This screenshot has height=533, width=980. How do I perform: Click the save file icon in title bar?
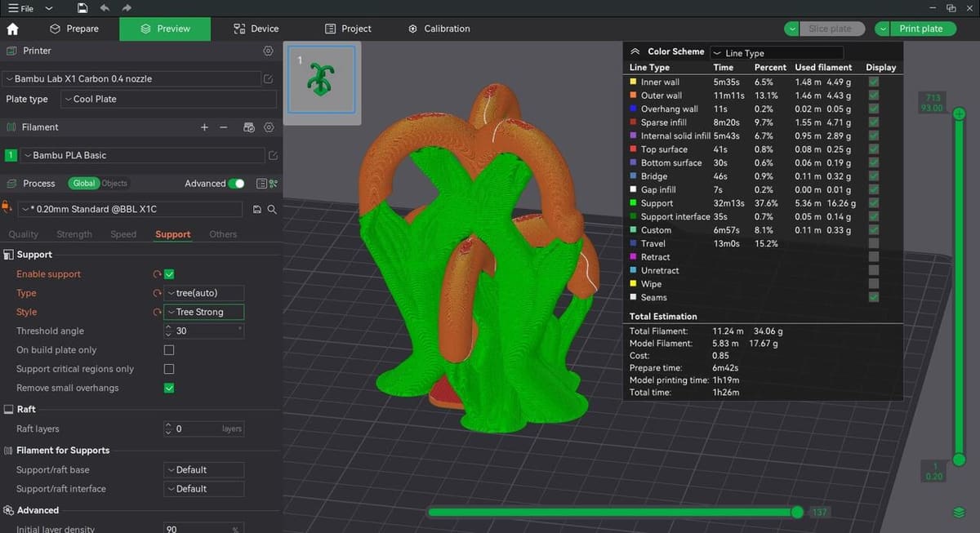click(82, 8)
